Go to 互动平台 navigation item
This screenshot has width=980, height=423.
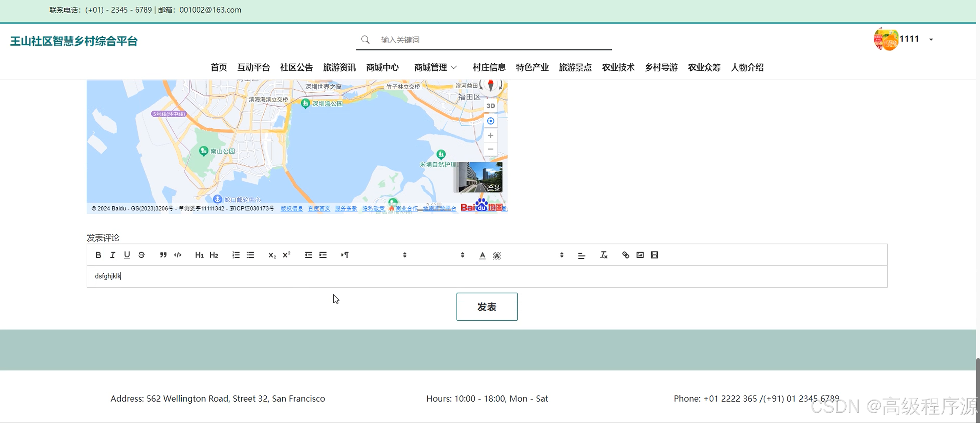click(253, 67)
